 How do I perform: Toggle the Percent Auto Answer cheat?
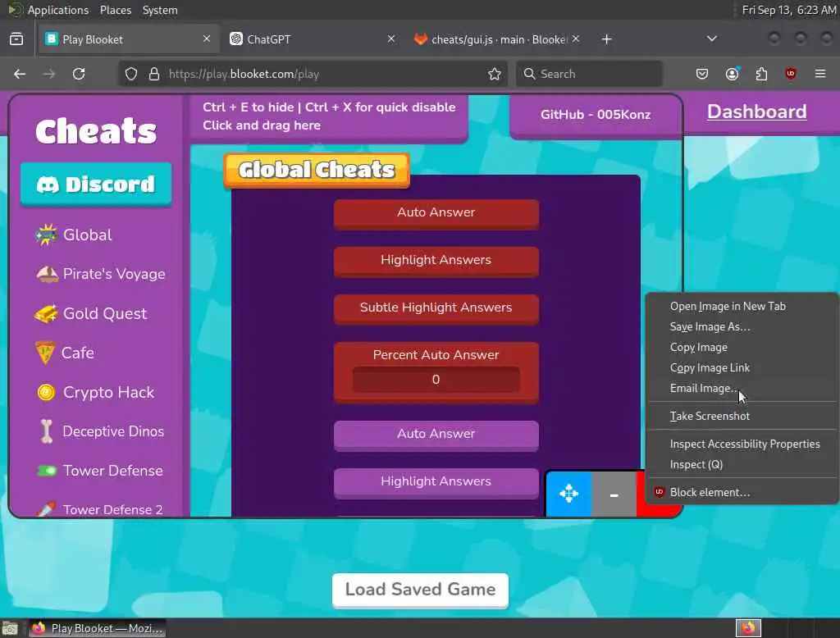point(436,354)
